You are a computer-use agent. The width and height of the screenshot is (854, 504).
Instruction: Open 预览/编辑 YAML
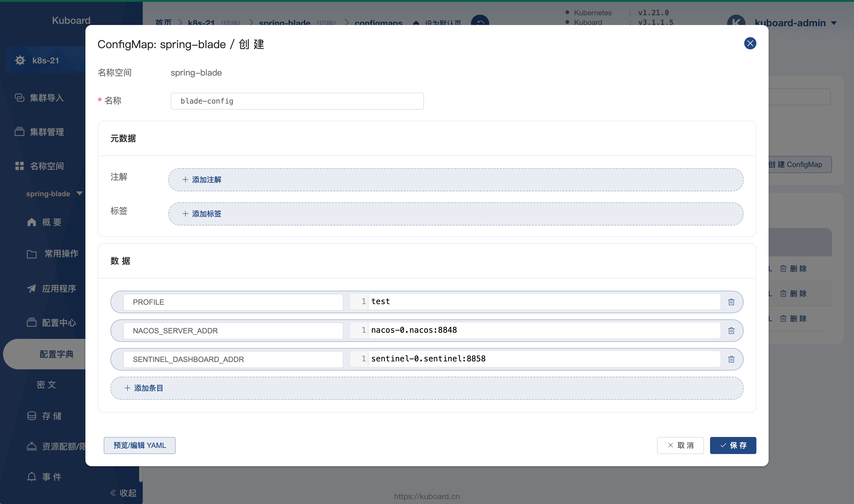tap(140, 445)
